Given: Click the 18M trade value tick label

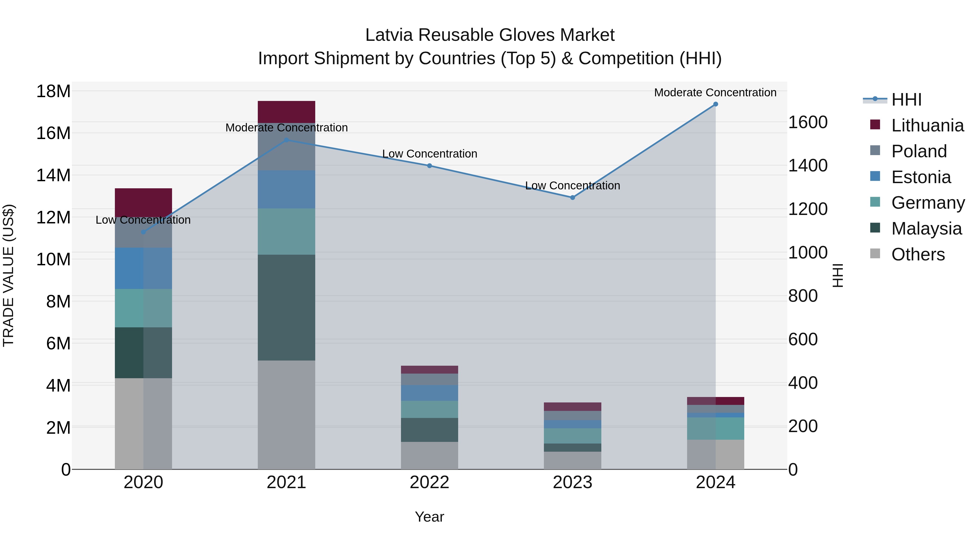Looking at the screenshot, I should [53, 91].
